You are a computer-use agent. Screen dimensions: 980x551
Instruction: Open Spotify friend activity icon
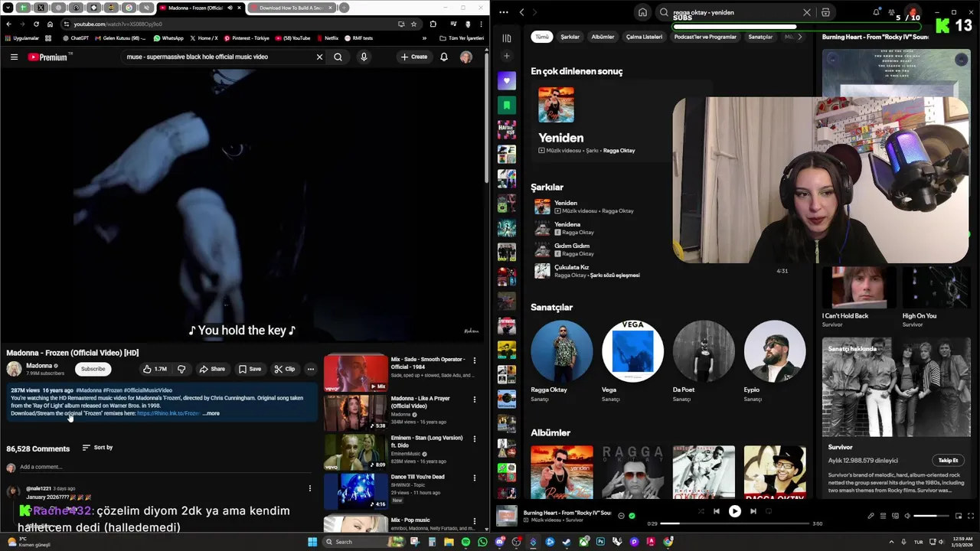pyautogui.click(x=892, y=12)
